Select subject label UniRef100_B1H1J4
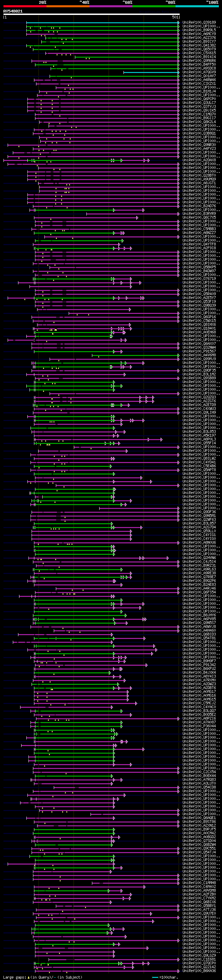This screenshot has height=980, width=222. pyautogui.click(x=199, y=91)
